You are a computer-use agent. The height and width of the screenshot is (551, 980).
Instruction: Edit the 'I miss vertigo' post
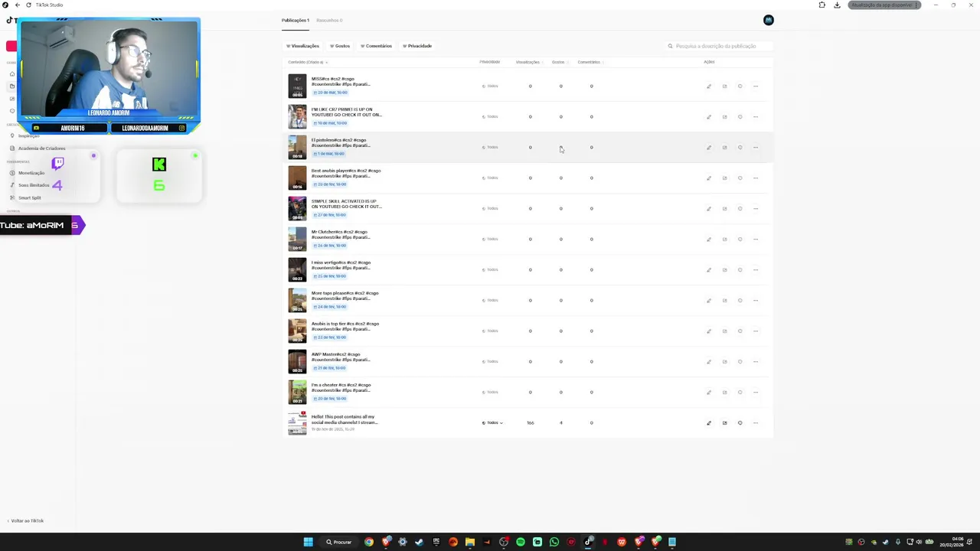[709, 270]
